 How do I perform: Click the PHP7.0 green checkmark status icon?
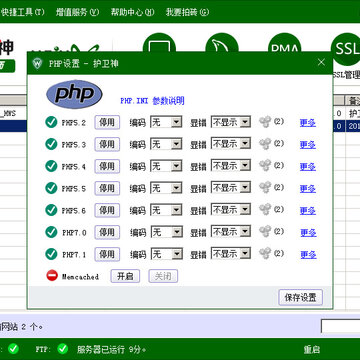click(x=51, y=232)
